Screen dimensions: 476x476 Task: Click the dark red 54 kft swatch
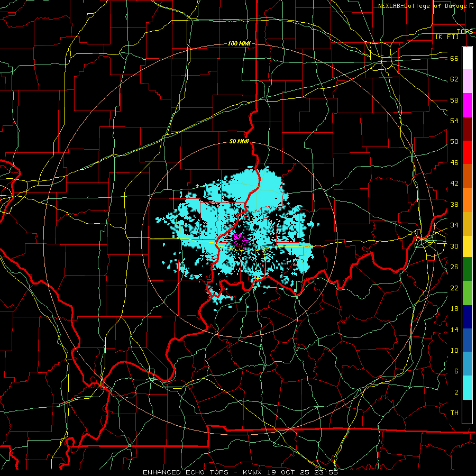pyautogui.click(x=467, y=129)
